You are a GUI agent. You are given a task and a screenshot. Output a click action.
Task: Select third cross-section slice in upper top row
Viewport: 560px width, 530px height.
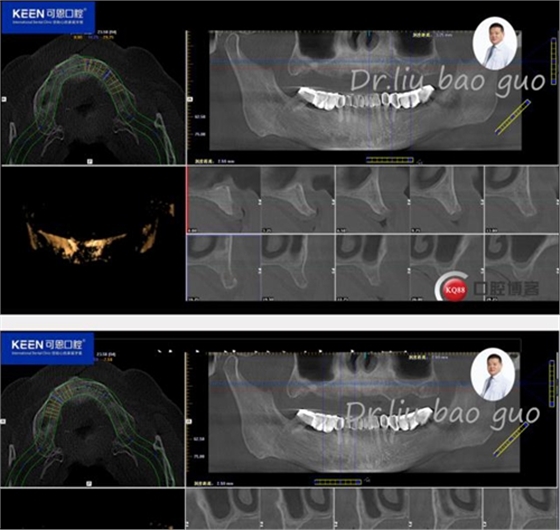point(372,200)
